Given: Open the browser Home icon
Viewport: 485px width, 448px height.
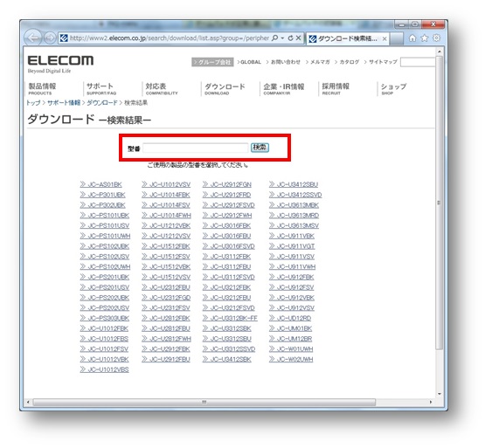Looking at the screenshot, I should coord(412,38).
